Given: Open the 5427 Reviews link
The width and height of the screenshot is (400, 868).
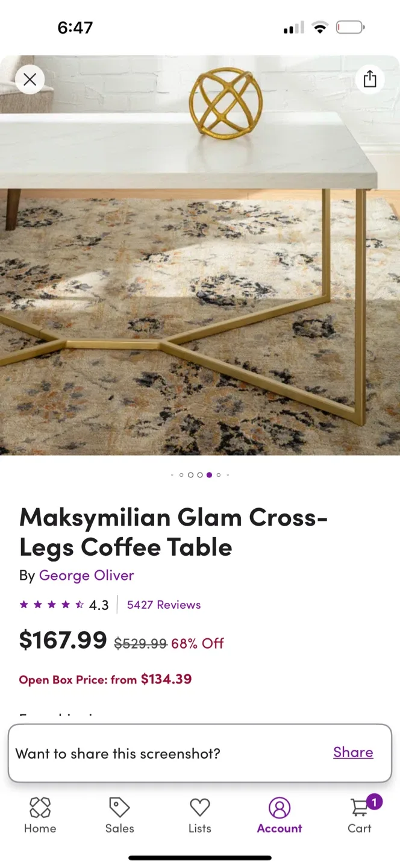Looking at the screenshot, I should click(164, 605).
